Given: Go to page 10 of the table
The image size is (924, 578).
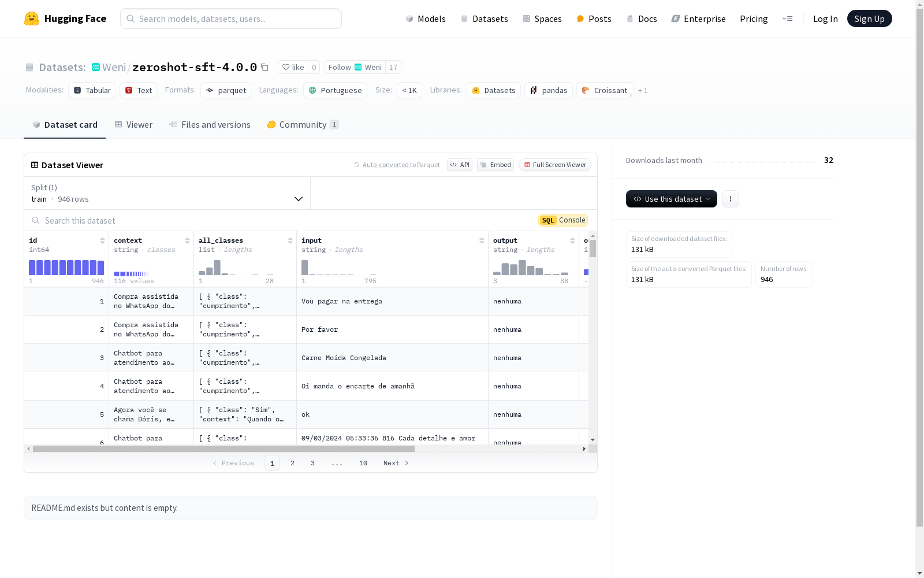Looking at the screenshot, I should click(x=363, y=463).
